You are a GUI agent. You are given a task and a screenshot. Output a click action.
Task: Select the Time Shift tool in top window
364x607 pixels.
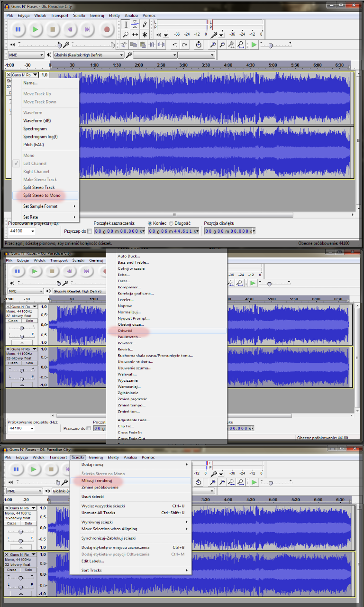(135, 35)
